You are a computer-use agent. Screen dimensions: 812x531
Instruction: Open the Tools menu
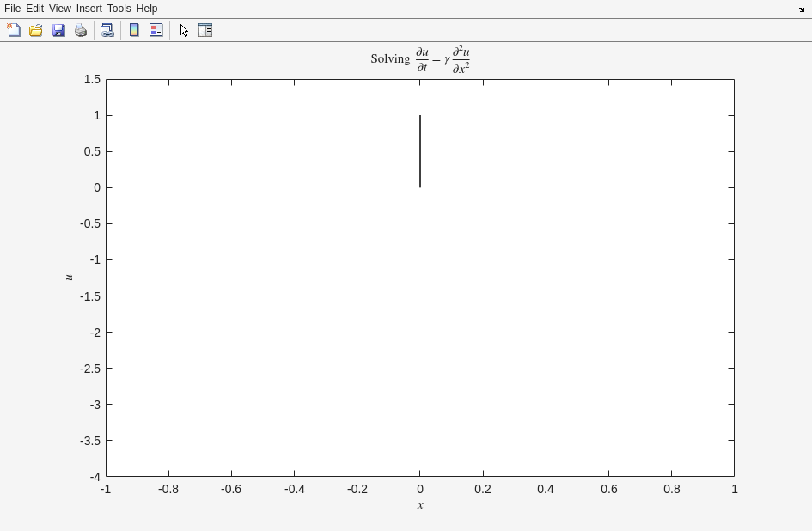point(119,9)
